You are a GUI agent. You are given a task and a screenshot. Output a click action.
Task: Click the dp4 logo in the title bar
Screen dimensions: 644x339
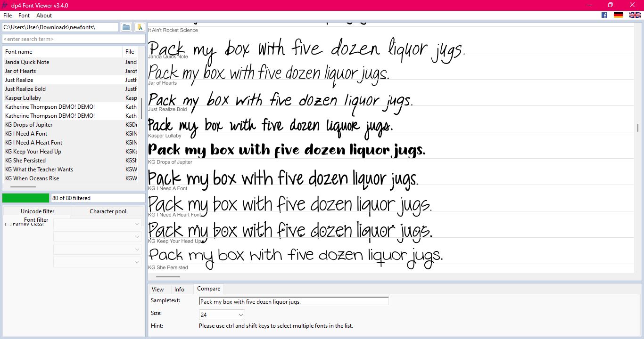coord(5,5)
